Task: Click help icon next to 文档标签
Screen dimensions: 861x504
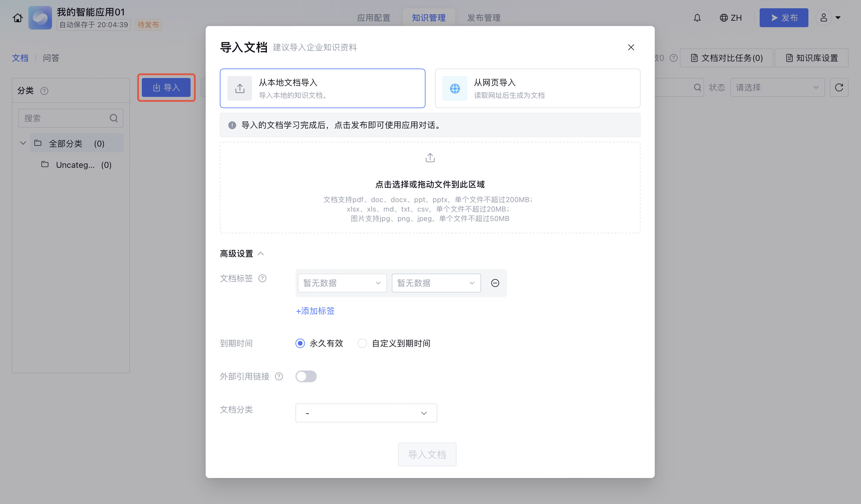Action: [262, 279]
